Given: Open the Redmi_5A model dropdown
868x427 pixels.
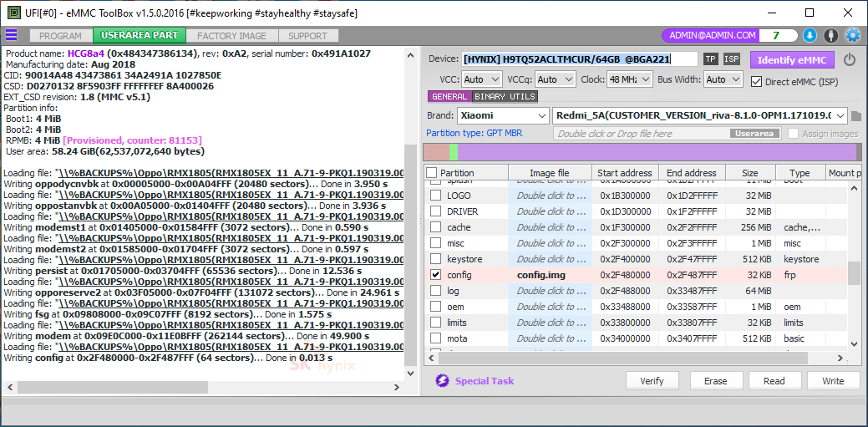Looking at the screenshot, I should click(x=700, y=116).
